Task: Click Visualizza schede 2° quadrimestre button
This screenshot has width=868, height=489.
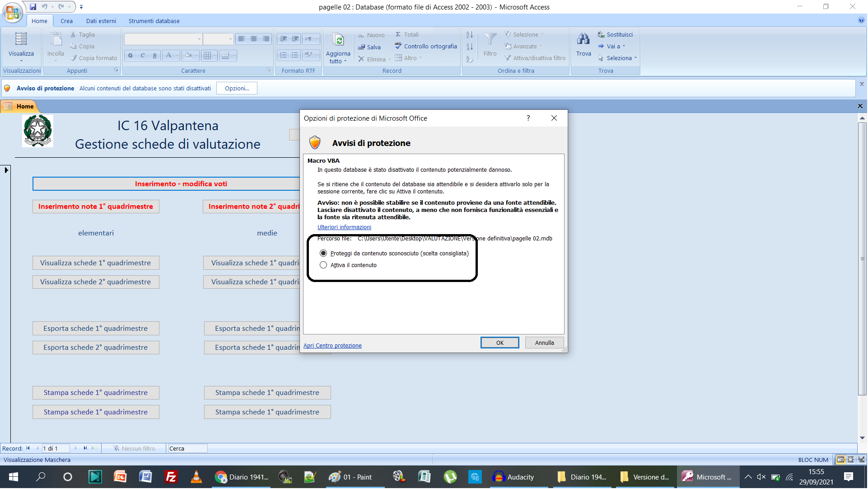Action: point(96,282)
